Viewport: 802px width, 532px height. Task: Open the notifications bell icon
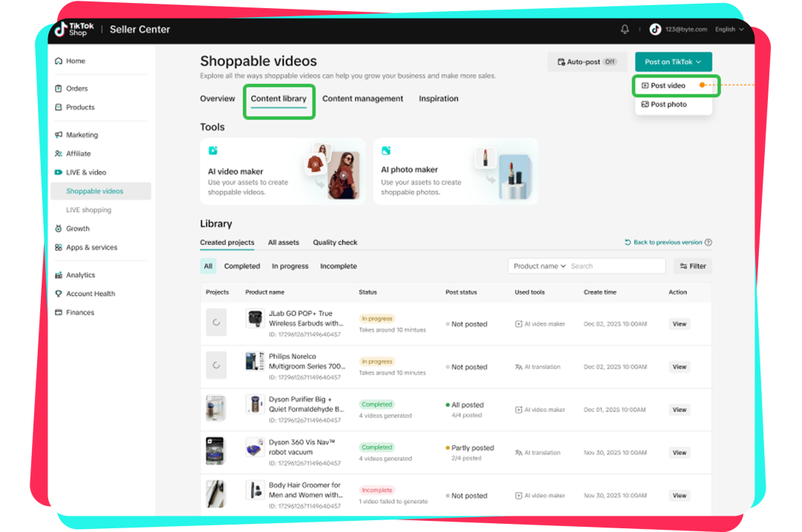[625, 29]
